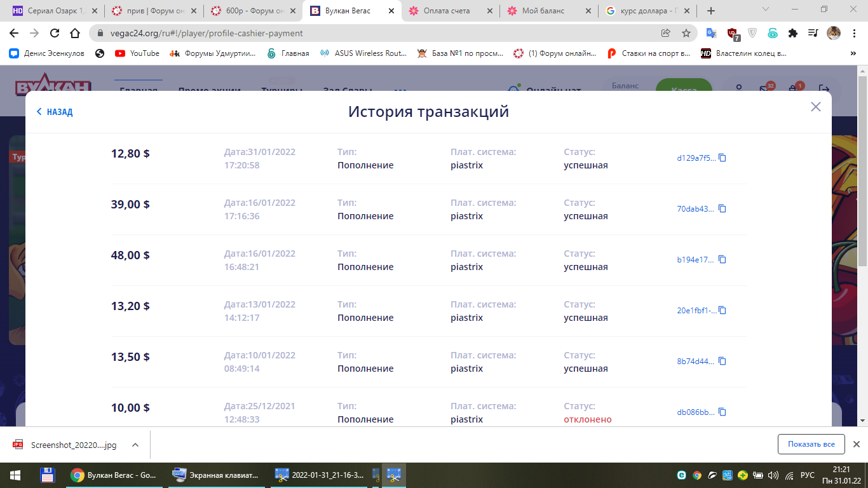
Task: Click the page scrollbar down arrow
Action: (x=862, y=421)
